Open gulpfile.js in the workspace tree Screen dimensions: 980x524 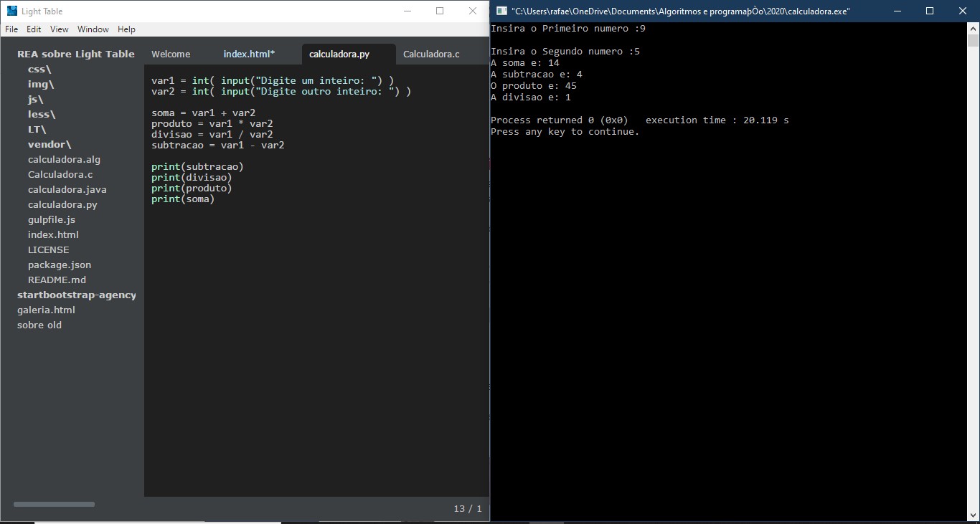point(52,219)
